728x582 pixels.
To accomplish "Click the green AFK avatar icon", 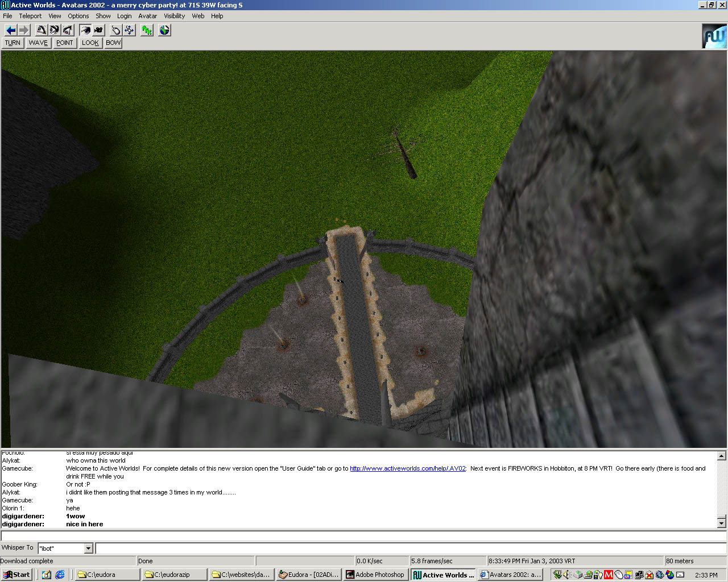I will [x=147, y=30].
